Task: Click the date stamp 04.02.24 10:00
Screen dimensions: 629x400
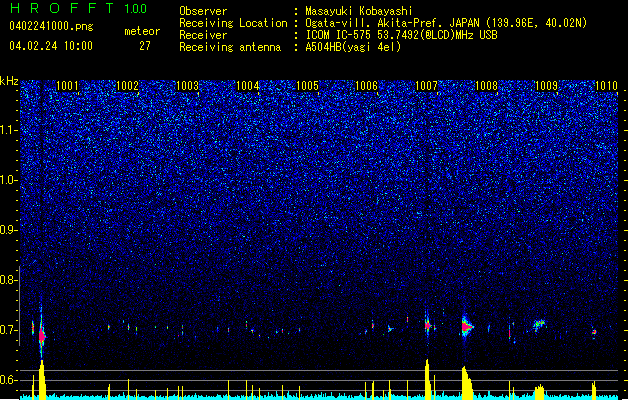Action: [51, 46]
